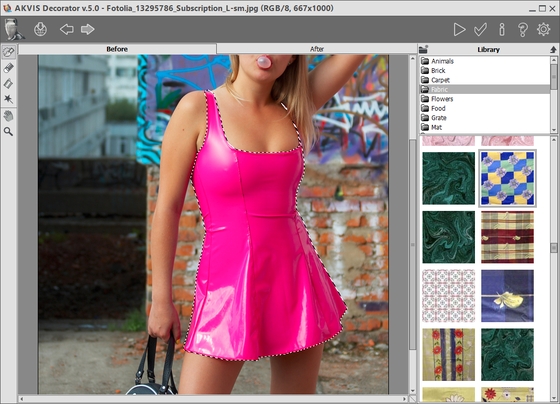Click the image horizontal scroll left arrow
Screen dimensions: 560x404
(x=22, y=399)
